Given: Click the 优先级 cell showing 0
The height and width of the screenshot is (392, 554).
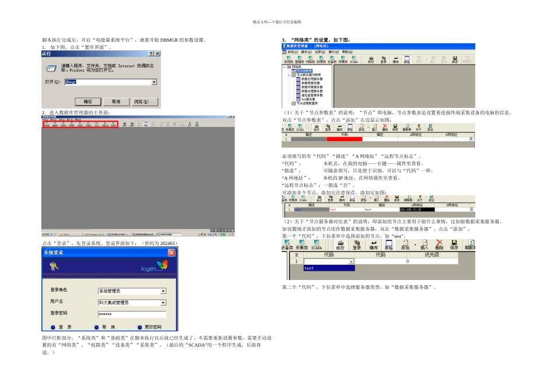Looking at the screenshot, I should click(432, 261).
